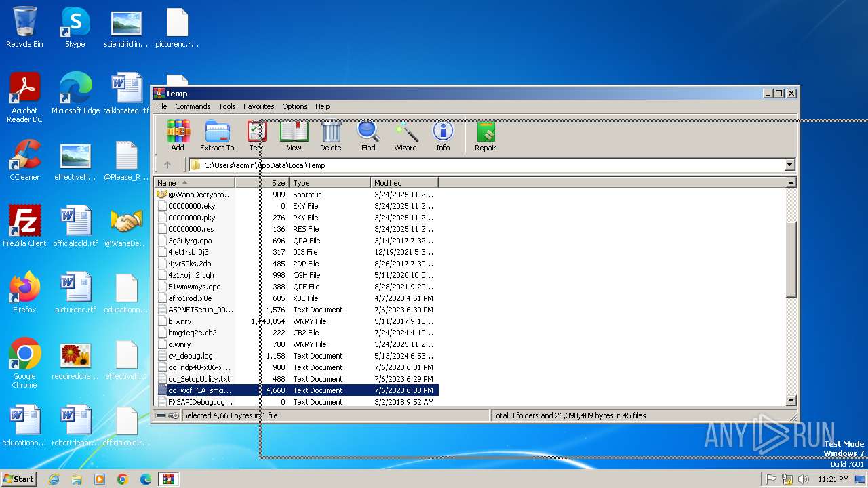Image resolution: width=868 pixels, height=488 pixels.
Task: Click taskbar clock showing 11:21 PM
Action: coord(833,479)
